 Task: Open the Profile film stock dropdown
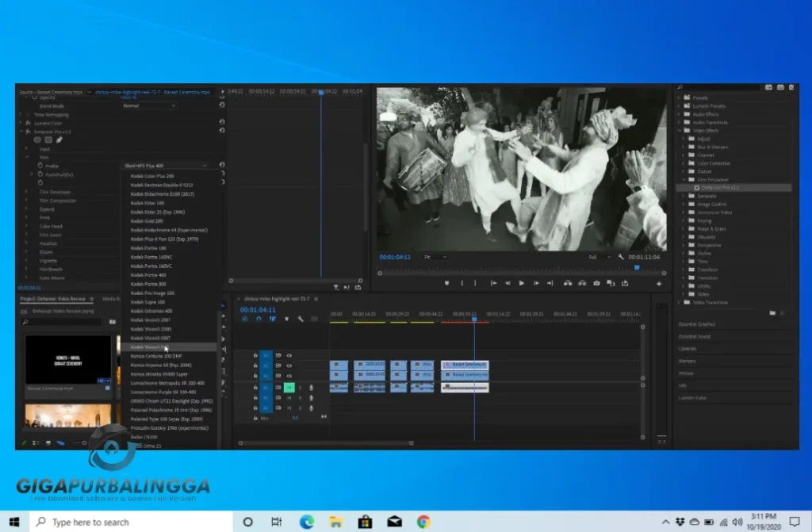[166, 166]
